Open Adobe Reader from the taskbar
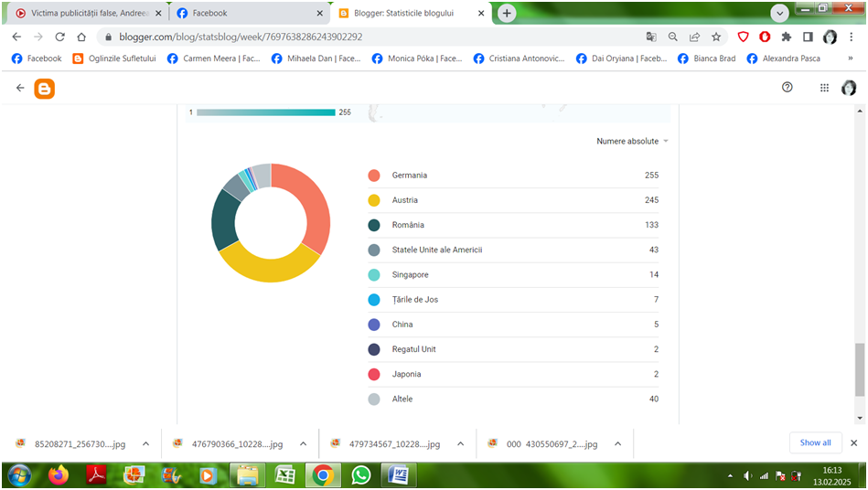Image resolution: width=868 pixels, height=490 pixels. [96, 475]
